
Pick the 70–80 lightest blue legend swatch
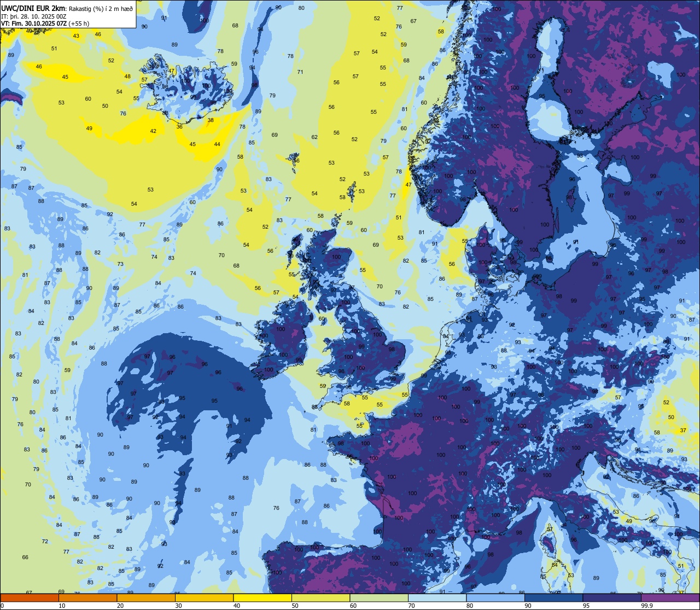(x=437, y=597)
